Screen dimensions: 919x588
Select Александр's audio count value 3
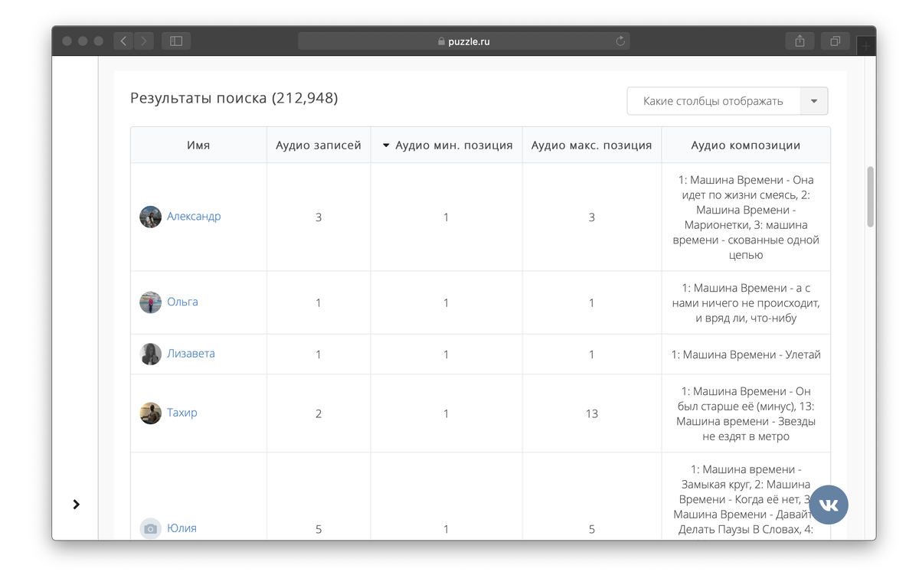point(319,217)
